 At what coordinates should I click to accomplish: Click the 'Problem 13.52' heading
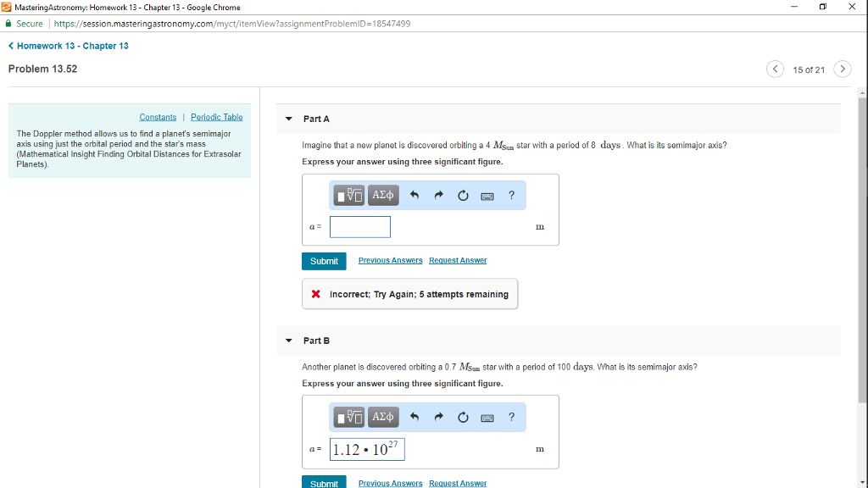pyautogui.click(x=42, y=69)
